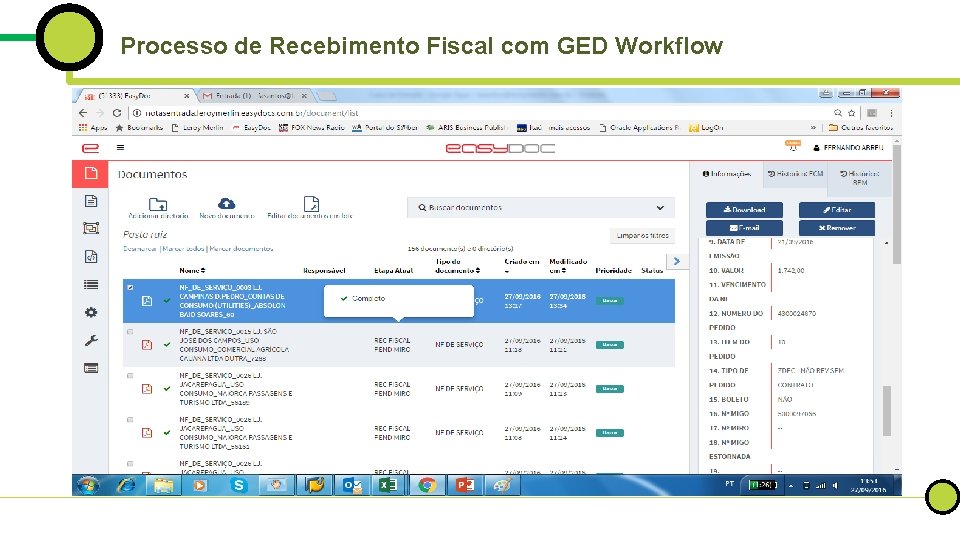This screenshot has height=540, width=960.
Task: Open the list view sidebar icon
Action: pyautogui.click(x=91, y=284)
